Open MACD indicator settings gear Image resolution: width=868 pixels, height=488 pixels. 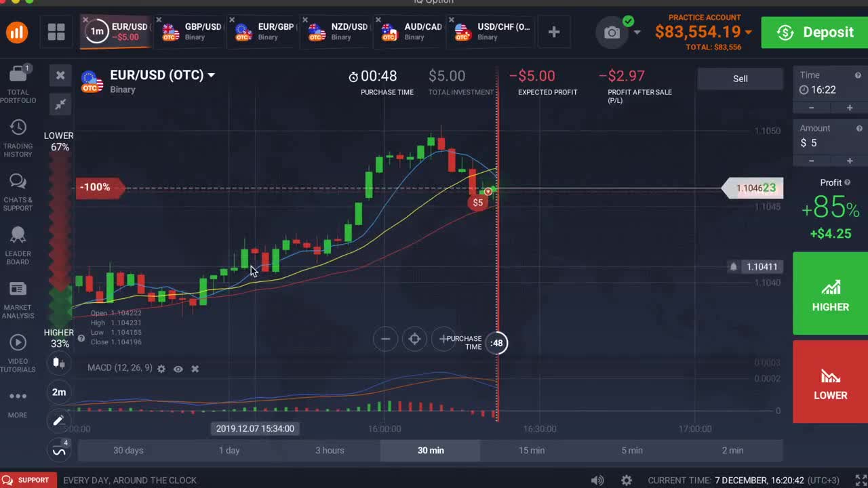(x=161, y=369)
